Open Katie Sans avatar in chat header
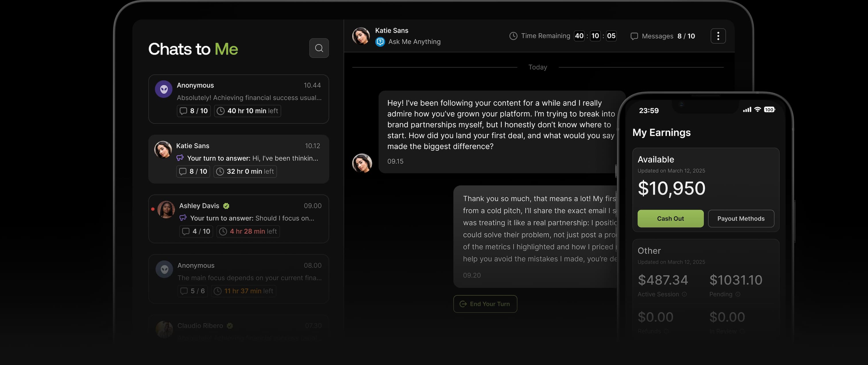868x365 pixels. 361,36
